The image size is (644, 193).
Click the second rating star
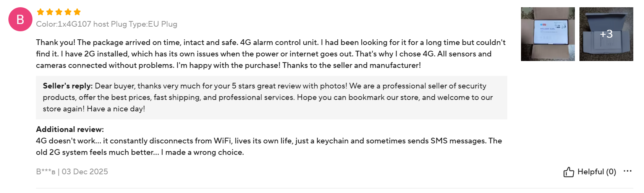(x=50, y=12)
